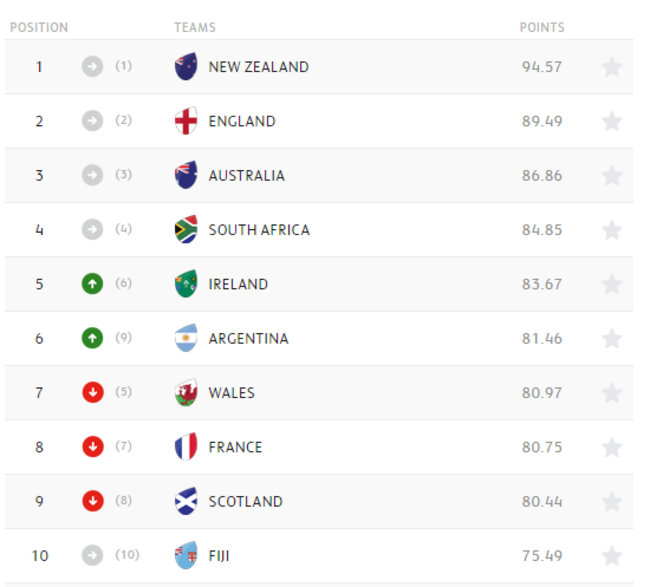Toggle the favorite star for Fiji
Viewport: 650px width, 587px height.
pos(612,556)
